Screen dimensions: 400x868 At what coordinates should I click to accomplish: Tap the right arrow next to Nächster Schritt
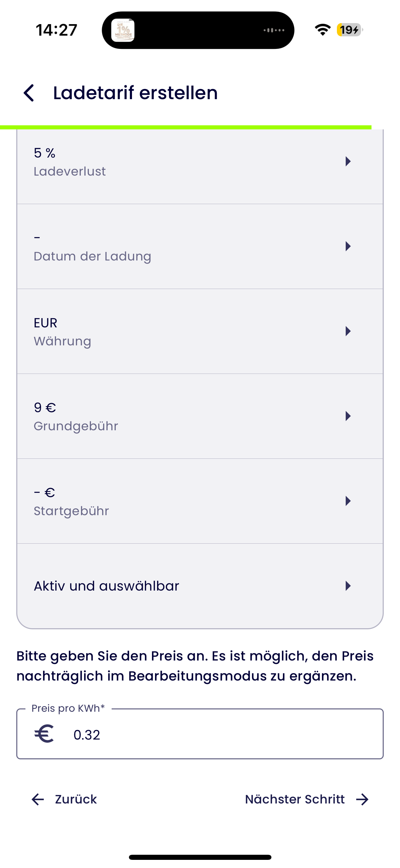click(x=362, y=799)
